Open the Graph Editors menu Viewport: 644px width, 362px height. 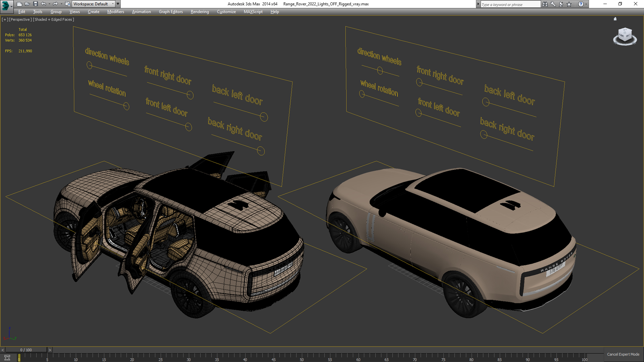171,12
